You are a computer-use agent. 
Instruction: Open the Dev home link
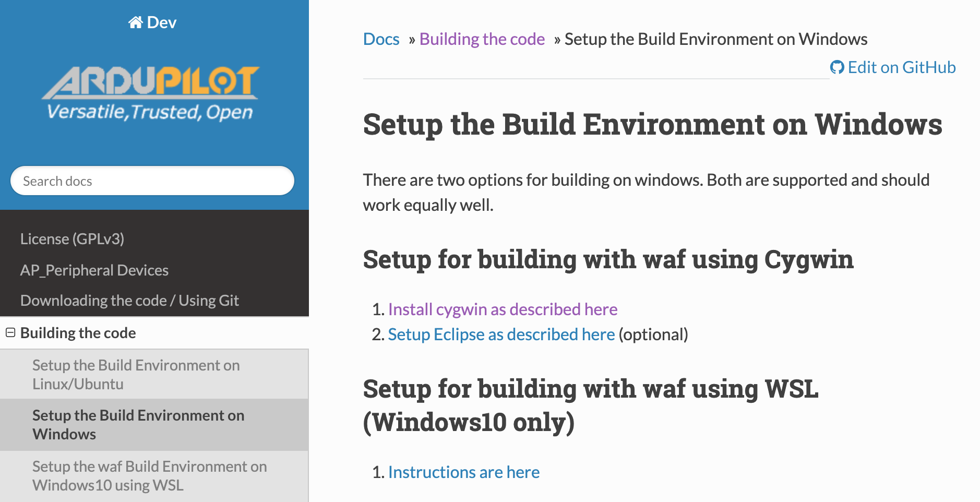(x=152, y=22)
